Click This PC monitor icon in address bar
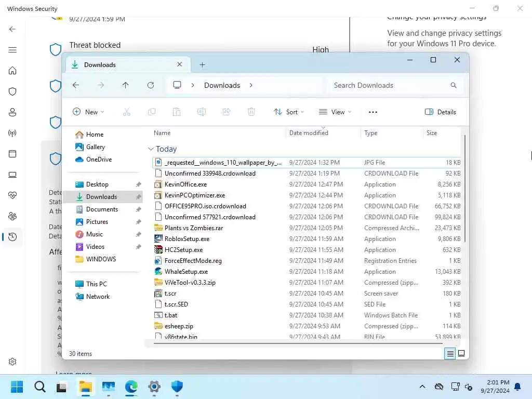532x399 pixels. pos(177,85)
